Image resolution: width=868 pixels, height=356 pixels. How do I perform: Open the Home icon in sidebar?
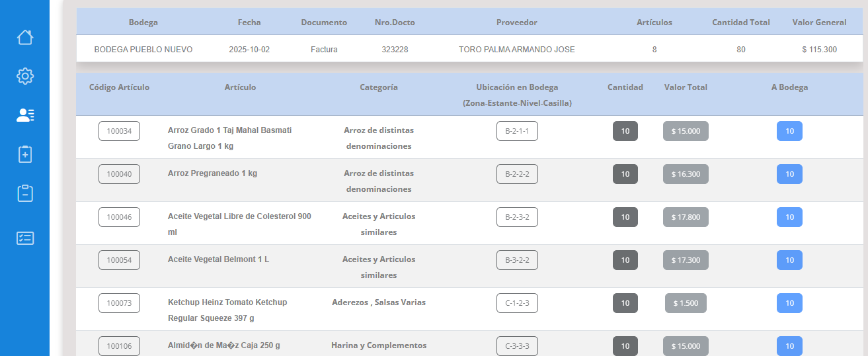[x=24, y=37]
